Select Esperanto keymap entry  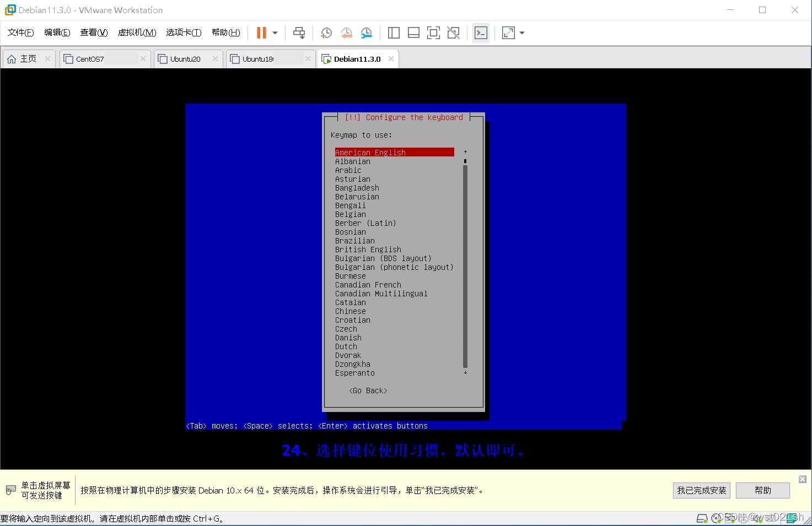pyautogui.click(x=355, y=373)
